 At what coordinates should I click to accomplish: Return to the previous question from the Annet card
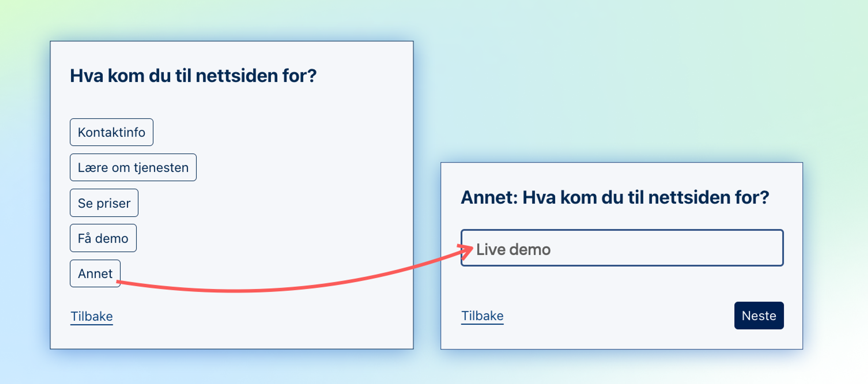tap(482, 316)
